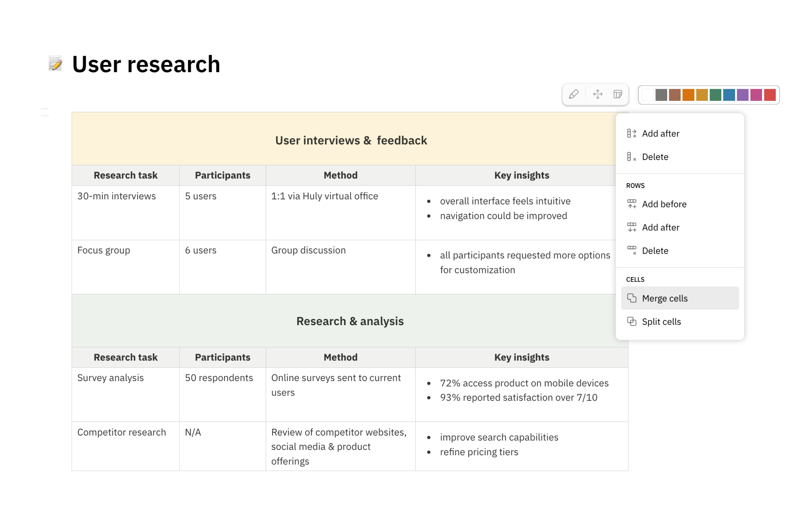Image resolution: width=798 pixels, height=532 pixels.
Task: Pick the gray color swatch
Action: (x=661, y=95)
